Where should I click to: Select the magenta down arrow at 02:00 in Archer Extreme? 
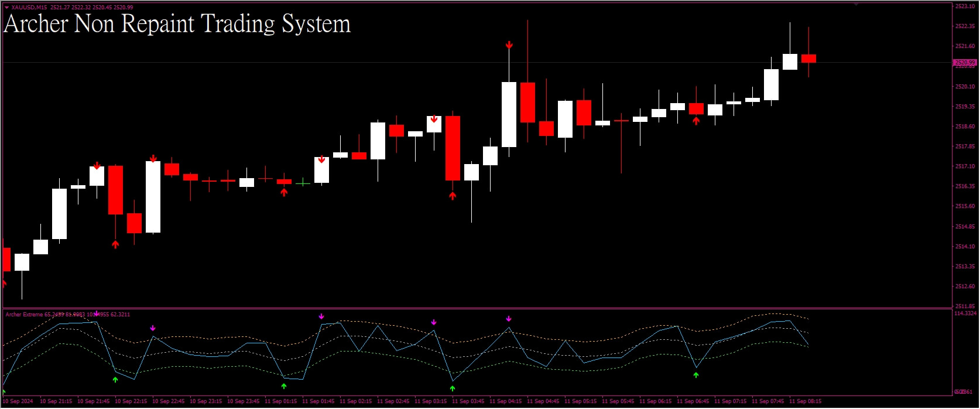click(x=321, y=316)
